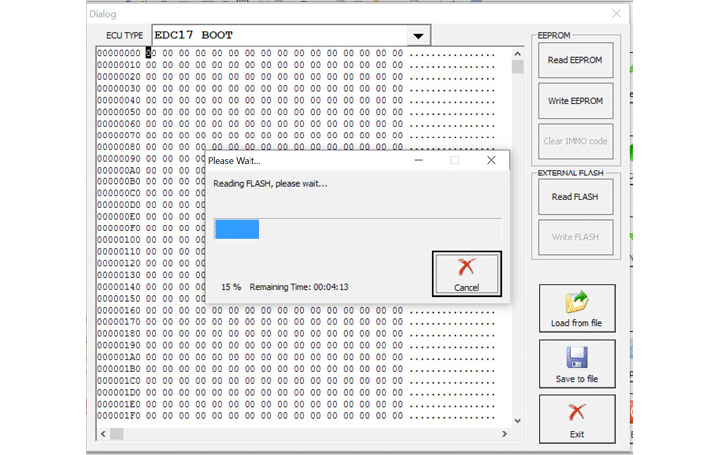Click the greyed Clear IMMO code button
Viewport: 719px width, 455px height.
click(x=575, y=141)
